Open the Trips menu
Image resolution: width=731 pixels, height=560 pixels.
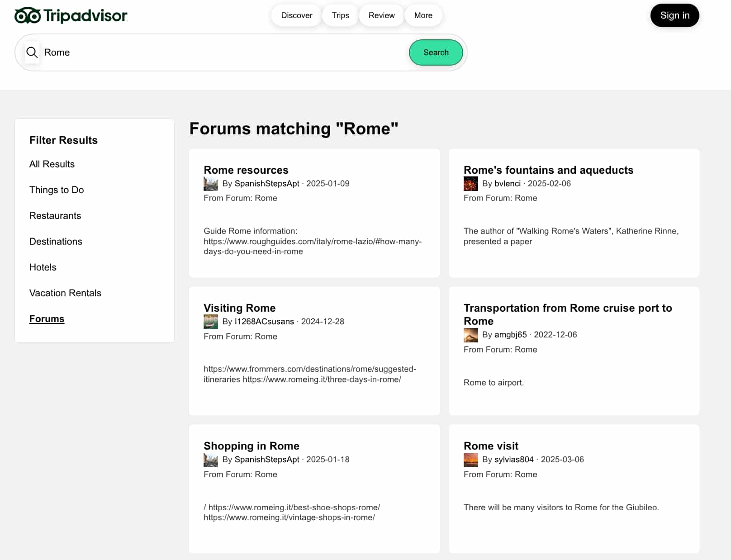click(x=340, y=15)
